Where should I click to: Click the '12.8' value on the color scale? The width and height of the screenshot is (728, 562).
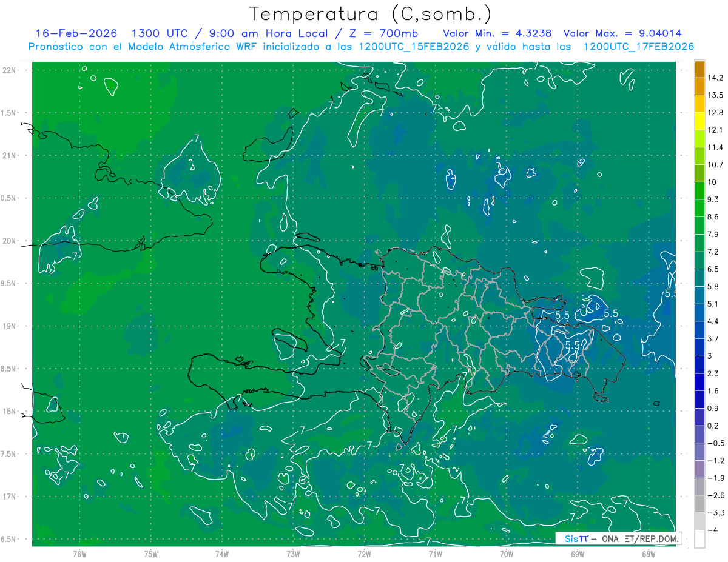click(x=715, y=113)
